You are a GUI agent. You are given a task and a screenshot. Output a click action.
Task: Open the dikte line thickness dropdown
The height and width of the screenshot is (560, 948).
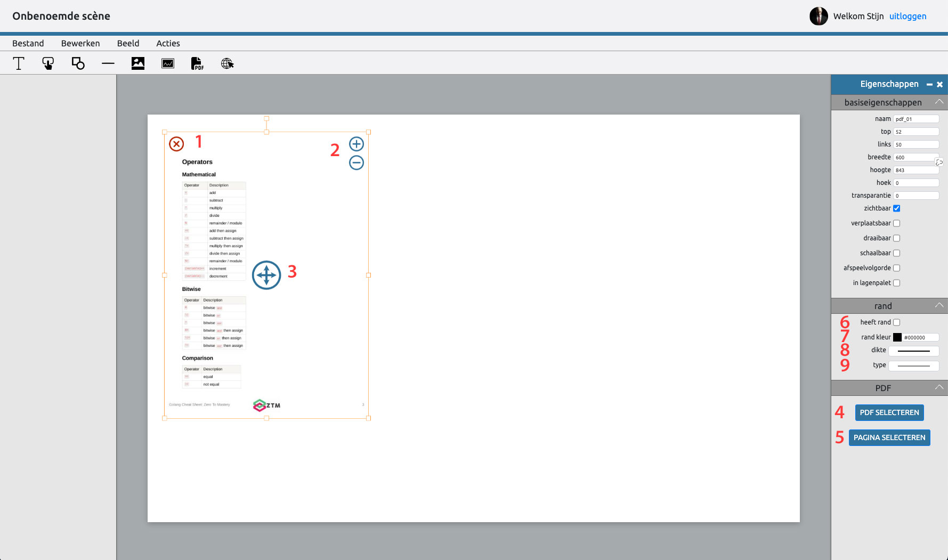[913, 351]
